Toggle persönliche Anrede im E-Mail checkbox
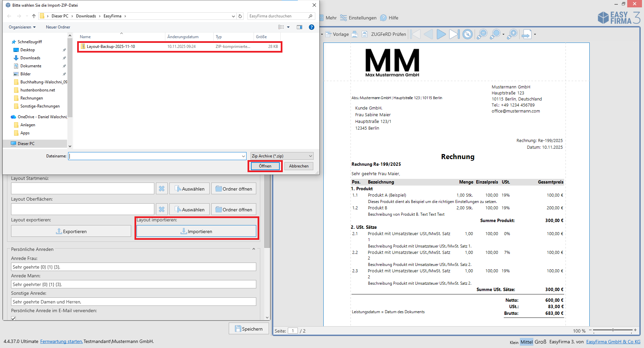Image resolution: width=644 pixels, height=348 pixels. [x=13, y=318]
